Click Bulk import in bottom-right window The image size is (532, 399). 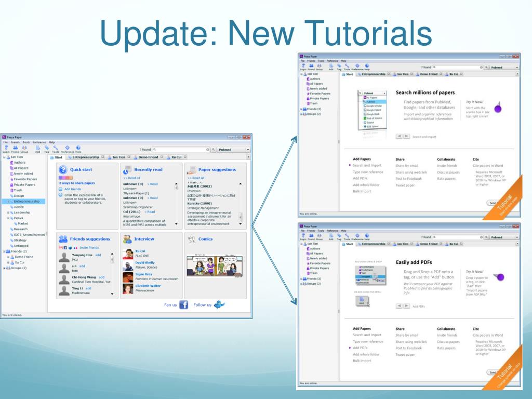(x=362, y=361)
